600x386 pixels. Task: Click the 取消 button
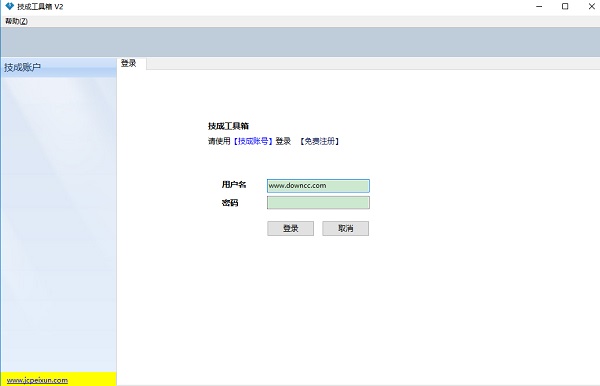tap(346, 228)
